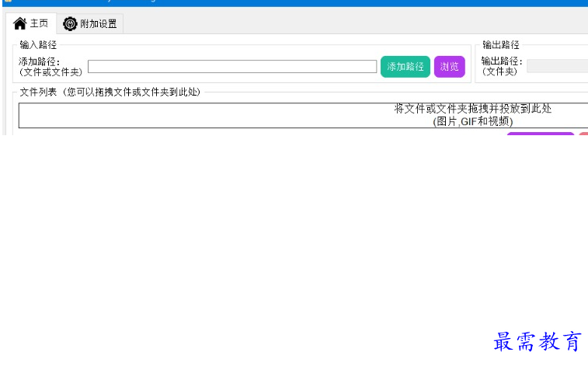Click the file list drop area
Screen dimensions: 588x366
pyautogui.click(x=303, y=115)
